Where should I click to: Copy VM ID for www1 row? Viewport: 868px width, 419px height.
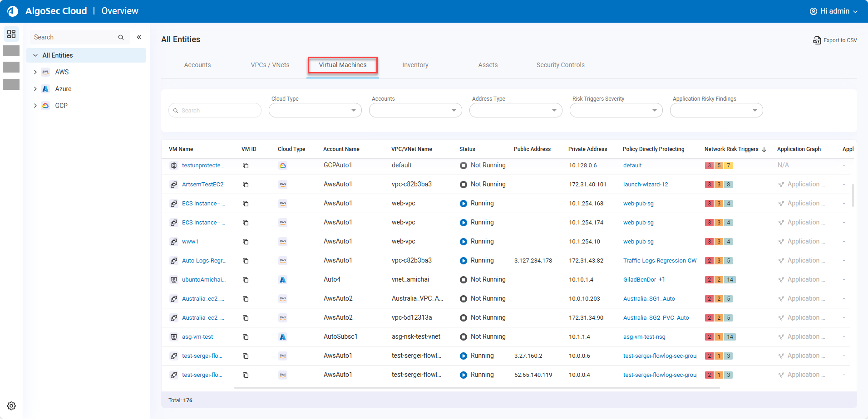pos(246,242)
